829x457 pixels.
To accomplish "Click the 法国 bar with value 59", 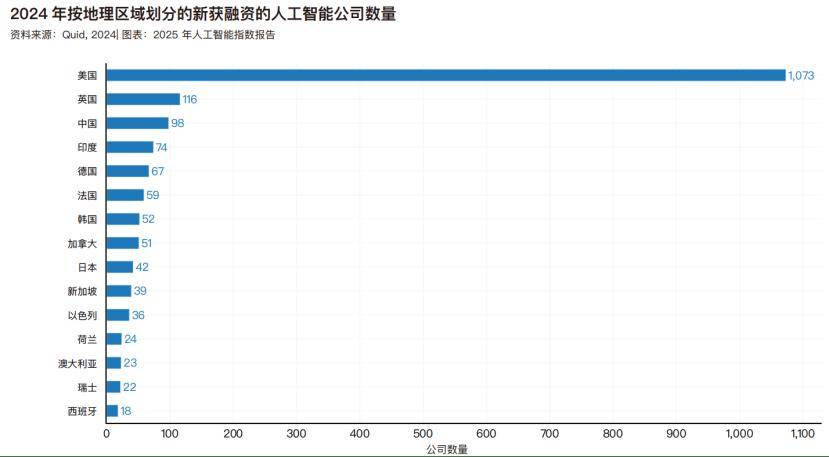I will (x=125, y=195).
